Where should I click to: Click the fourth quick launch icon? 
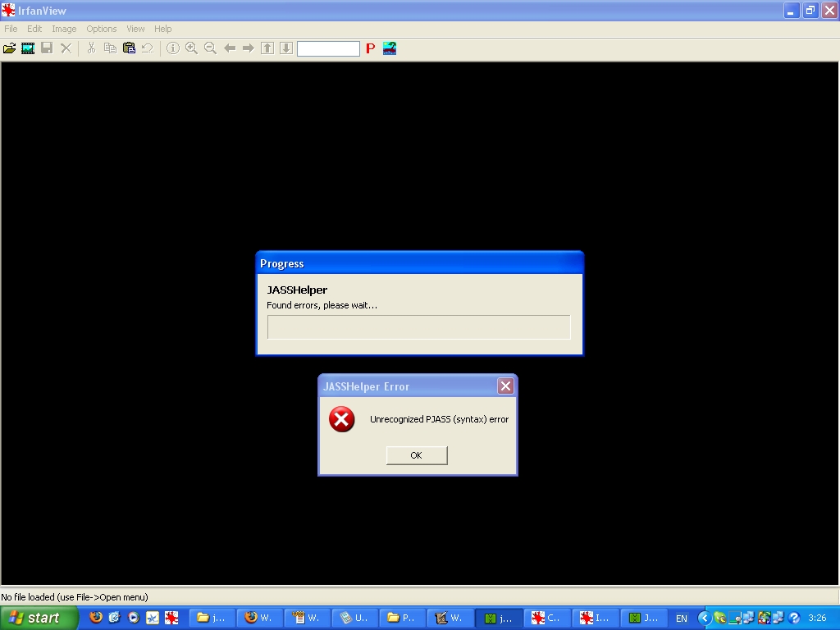(153, 618)
